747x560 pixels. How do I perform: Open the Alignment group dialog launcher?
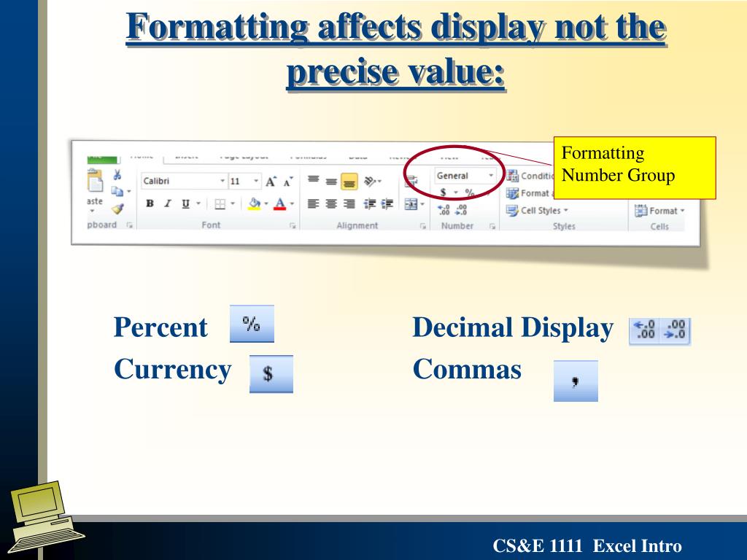click(x=422, y=226)
